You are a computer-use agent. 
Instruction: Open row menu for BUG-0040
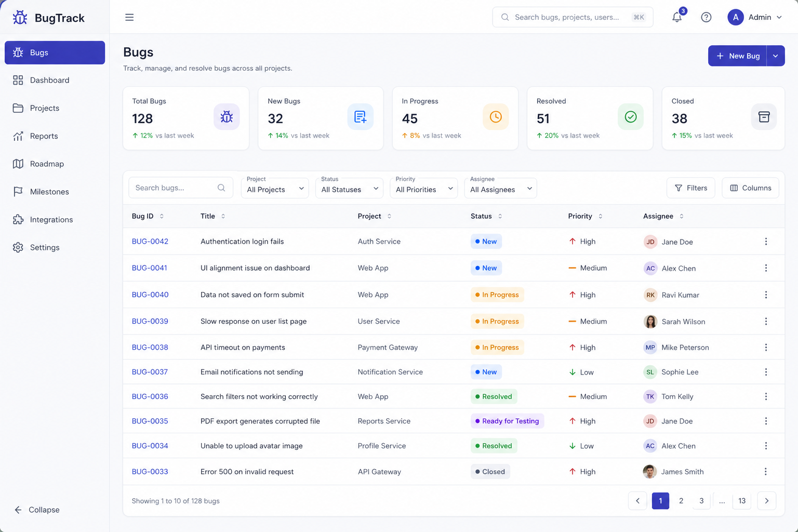(766, 295)
